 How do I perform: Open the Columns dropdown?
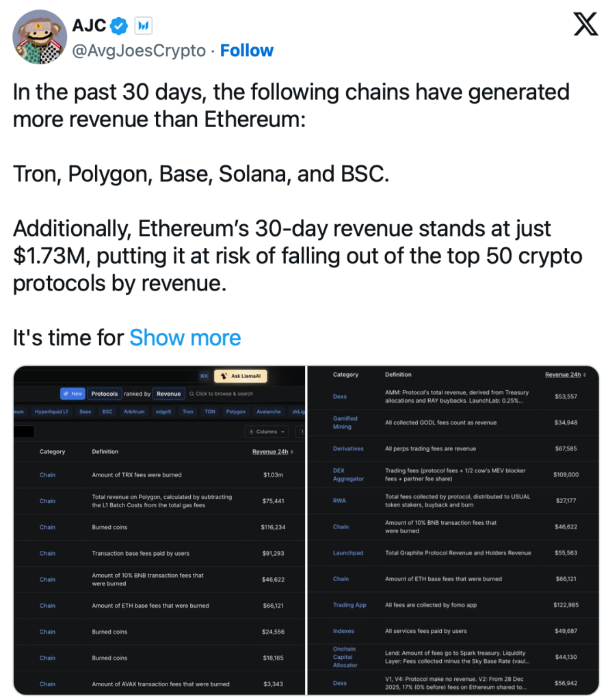[x=267, y=431]
